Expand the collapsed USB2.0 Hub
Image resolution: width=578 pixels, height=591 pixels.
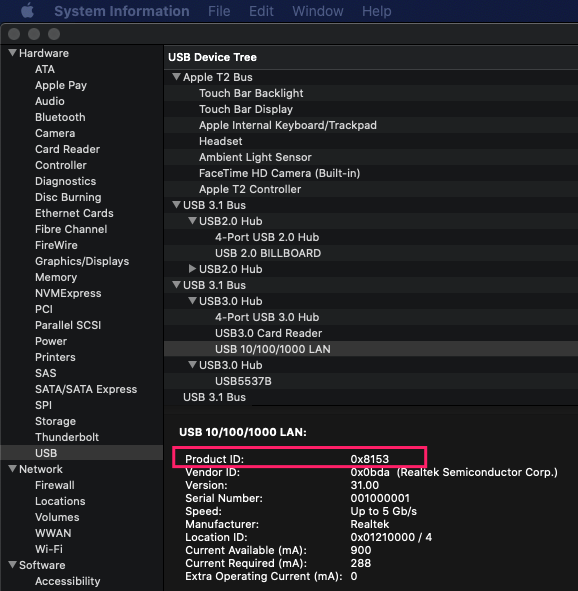tap(192, 268)
